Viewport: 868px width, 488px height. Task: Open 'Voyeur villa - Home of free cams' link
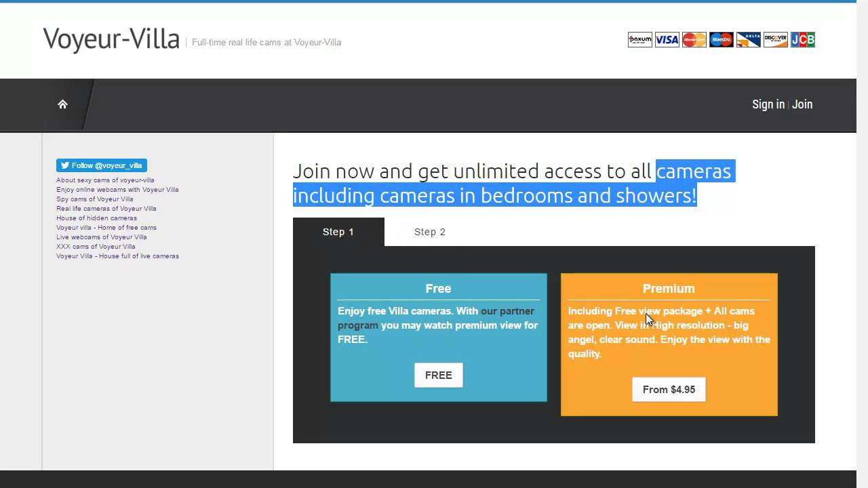coord(106,228)
